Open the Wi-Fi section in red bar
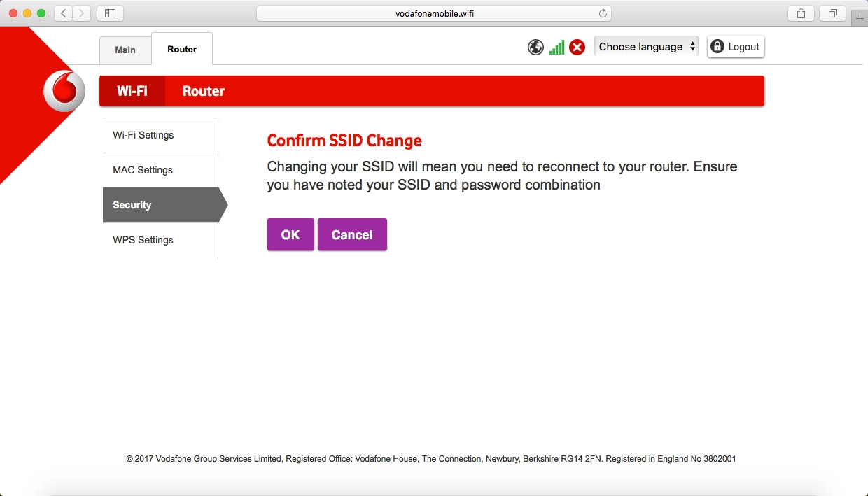The width and height of the screenshot is (868, 496). [132, 91]
